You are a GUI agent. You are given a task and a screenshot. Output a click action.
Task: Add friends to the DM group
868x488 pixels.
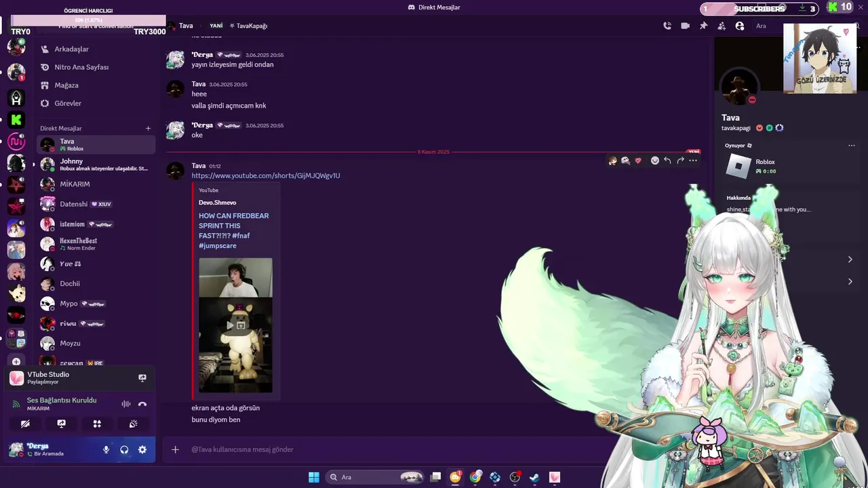pyautogui.click(x=722, y=26)
